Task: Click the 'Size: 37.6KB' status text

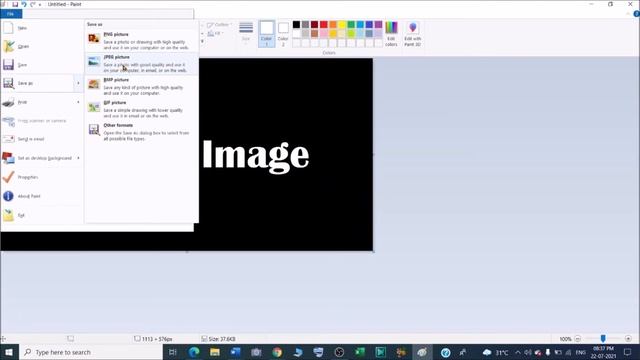Action: tap(222, 339)
